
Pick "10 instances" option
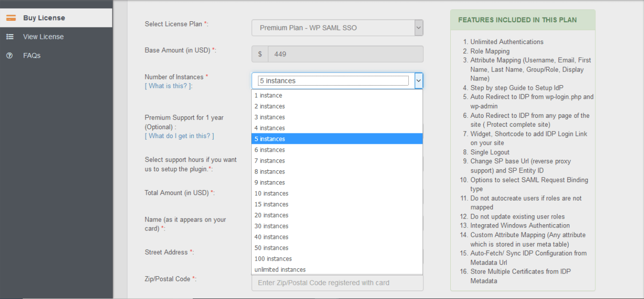[337, 193]
